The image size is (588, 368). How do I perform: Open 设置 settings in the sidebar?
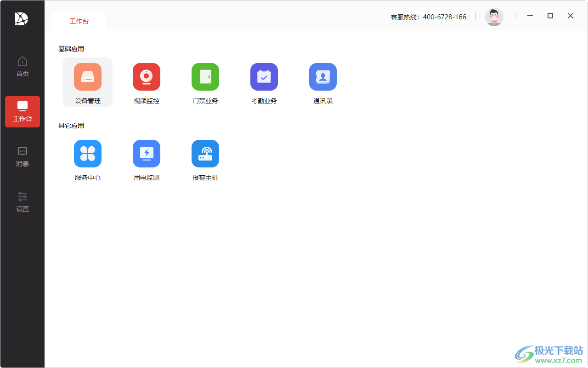(x=23, y=202)
